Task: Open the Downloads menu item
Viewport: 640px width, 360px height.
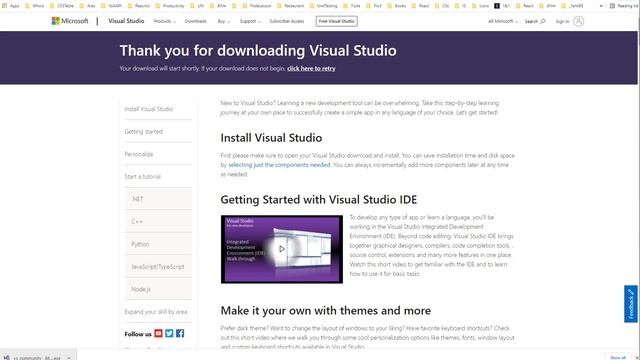Action: point(196,21)
